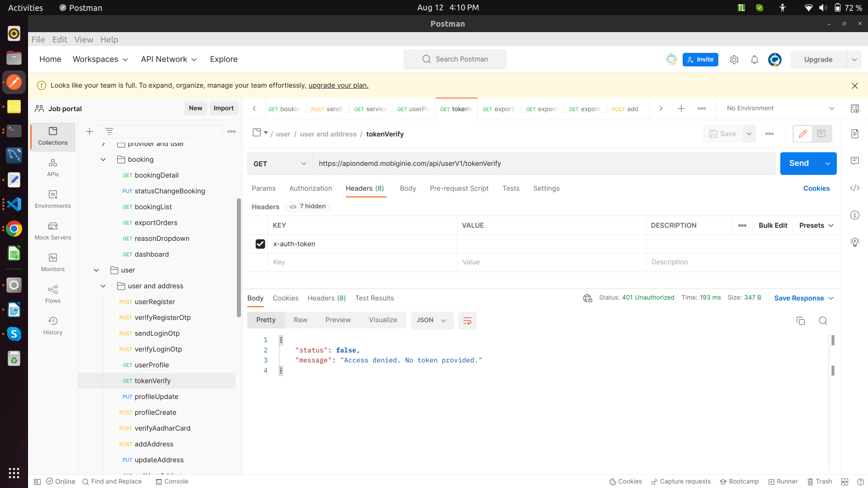Open the Mock Servers sidebar panel
This screenshot has width=868, height=488.
click(x=53, y=230)
